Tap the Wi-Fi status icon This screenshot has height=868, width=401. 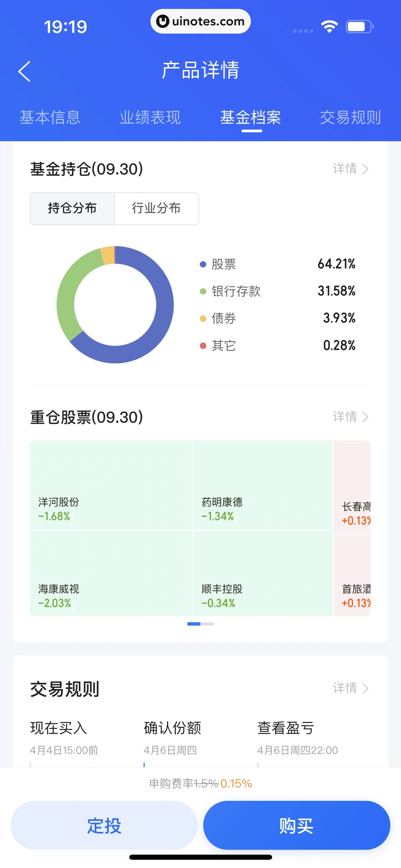329,27
